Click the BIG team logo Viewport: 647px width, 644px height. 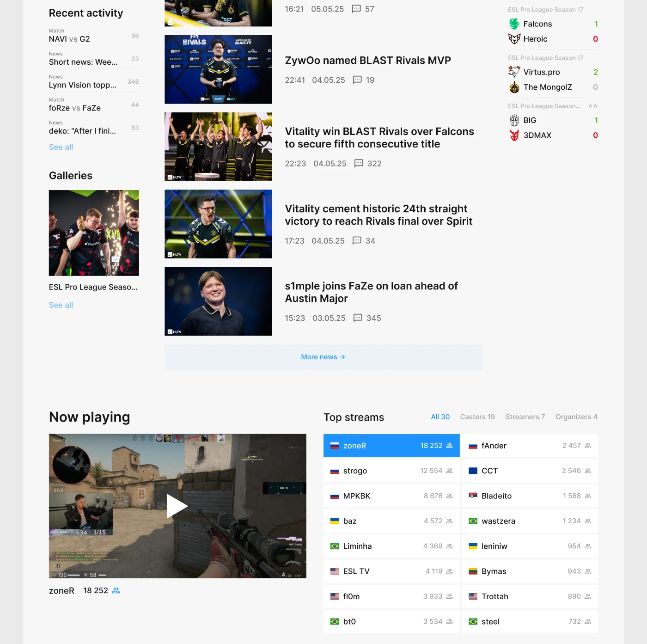coord(514,120)
